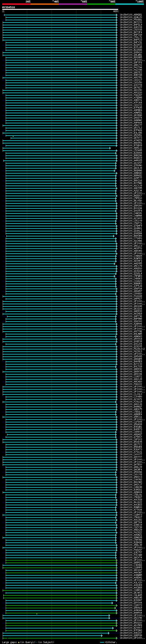The image size is (146, 644).
Task: Select hit label UniRef100_C5XYX5
Action: pos(131,30)
